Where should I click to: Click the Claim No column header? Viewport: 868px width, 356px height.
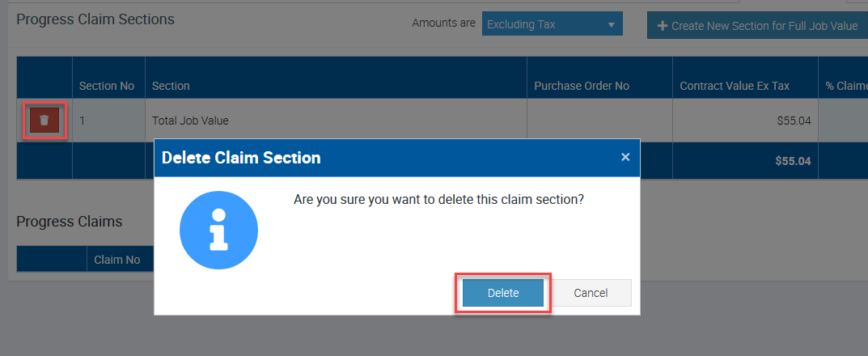pos(116,260)
